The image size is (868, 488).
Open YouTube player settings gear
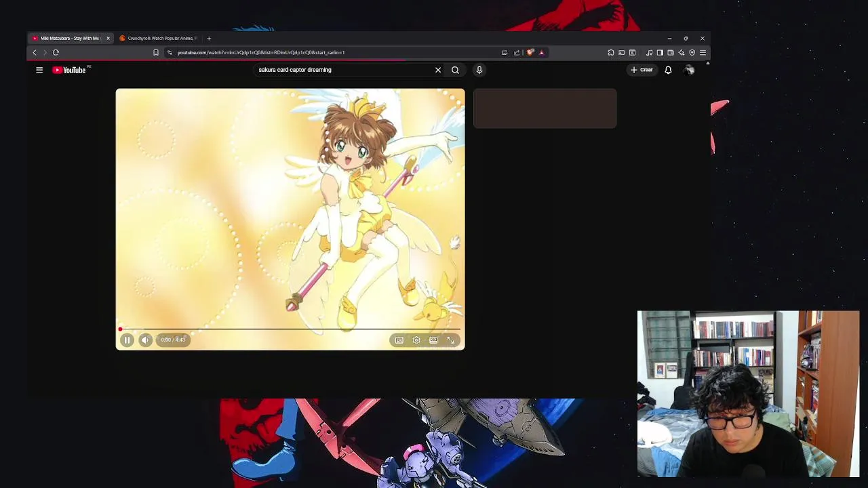click(x=416, y=340)
